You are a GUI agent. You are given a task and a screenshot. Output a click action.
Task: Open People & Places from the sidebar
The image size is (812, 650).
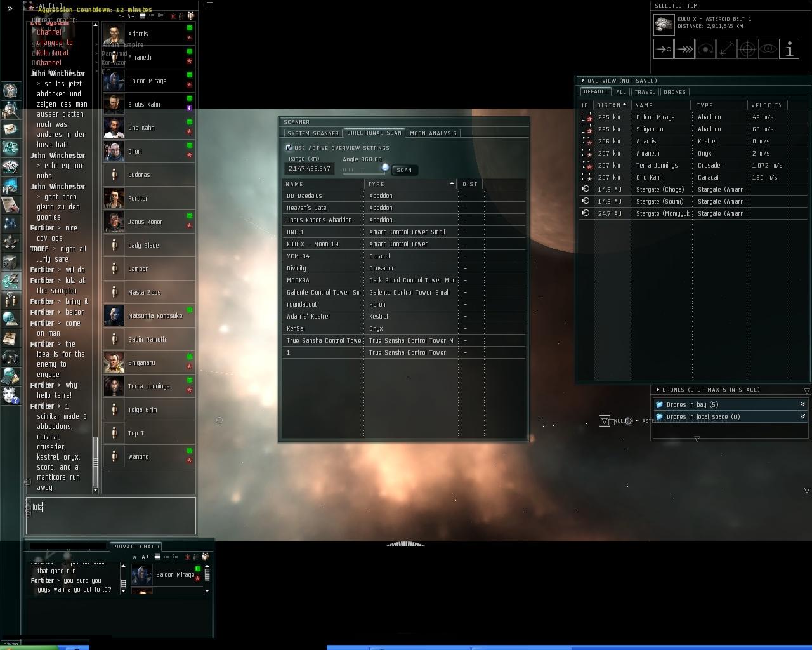(10, 109)
